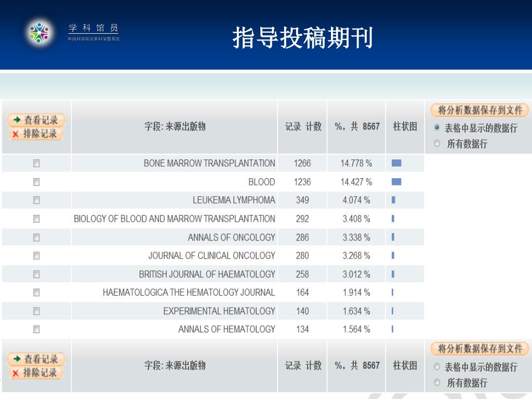Click bottom 将分析数据保存到文件 button
The image size is (532, 399).
[x=480, y=349]
